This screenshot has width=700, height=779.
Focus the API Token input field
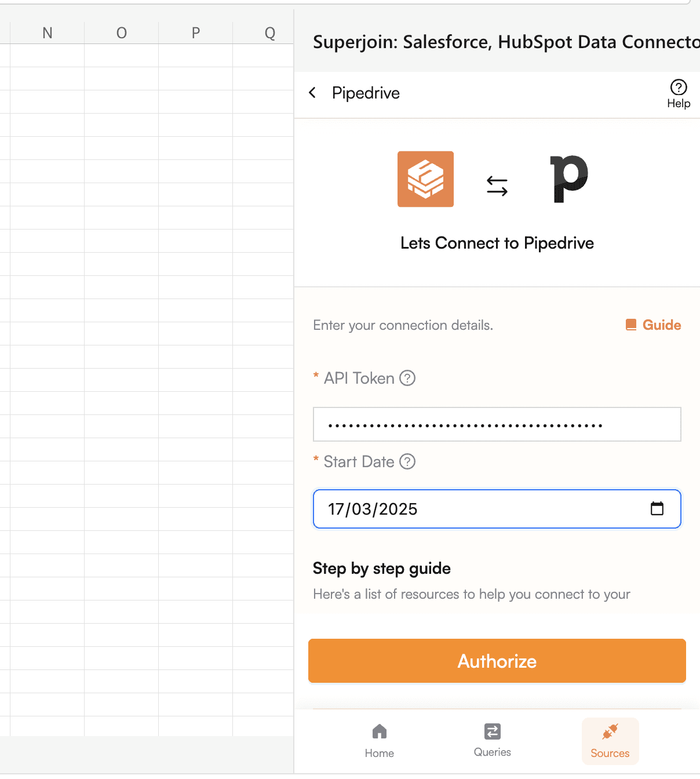497,424
